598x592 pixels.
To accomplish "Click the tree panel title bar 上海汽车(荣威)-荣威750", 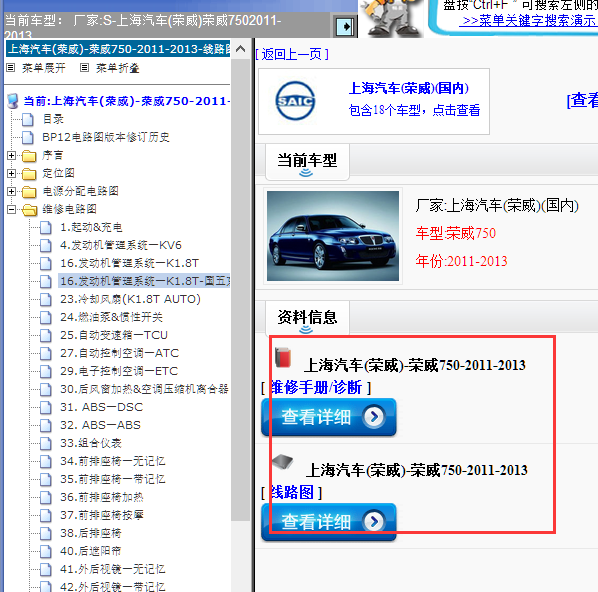I will click(118, 49).
